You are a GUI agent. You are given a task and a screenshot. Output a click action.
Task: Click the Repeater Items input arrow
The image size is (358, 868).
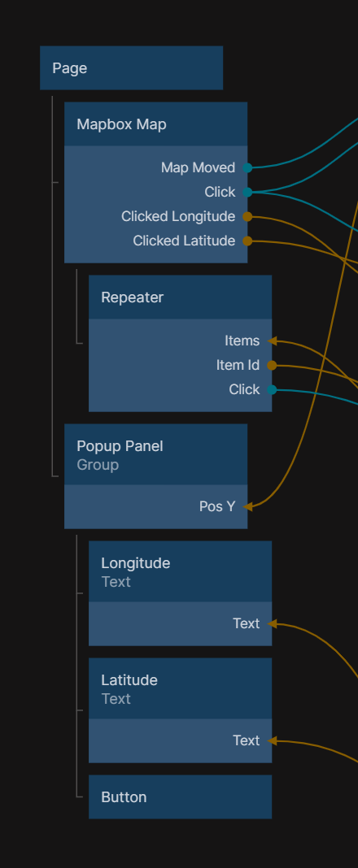(272, 341)
